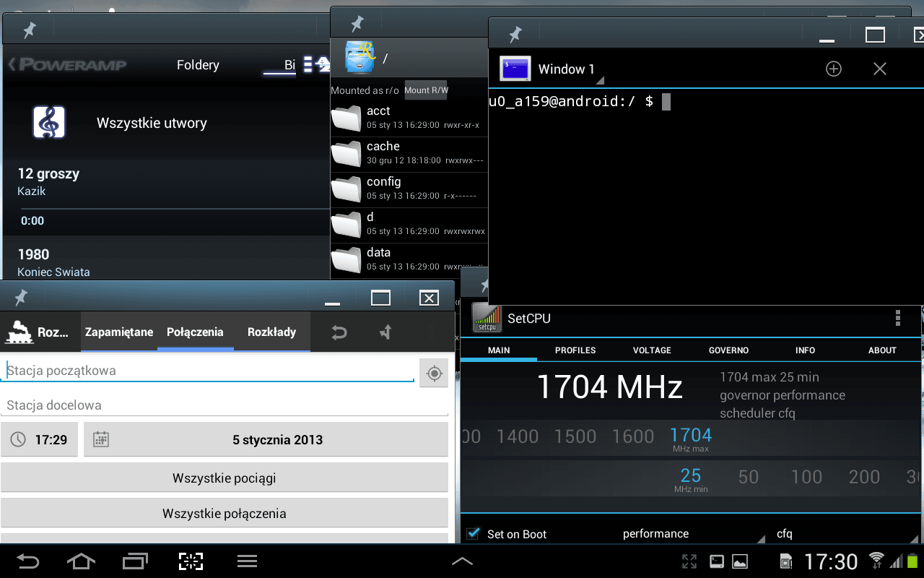Open Zapamiętane tab
The height and width of the screenshot is (578, 924).
click(x=119, y=332)
